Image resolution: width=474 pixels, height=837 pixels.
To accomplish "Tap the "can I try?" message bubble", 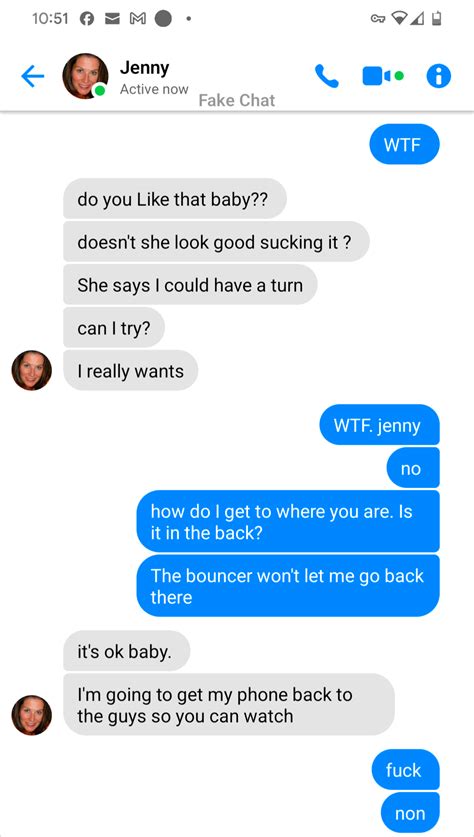I will pyautogui.click(x=114, y=328).
